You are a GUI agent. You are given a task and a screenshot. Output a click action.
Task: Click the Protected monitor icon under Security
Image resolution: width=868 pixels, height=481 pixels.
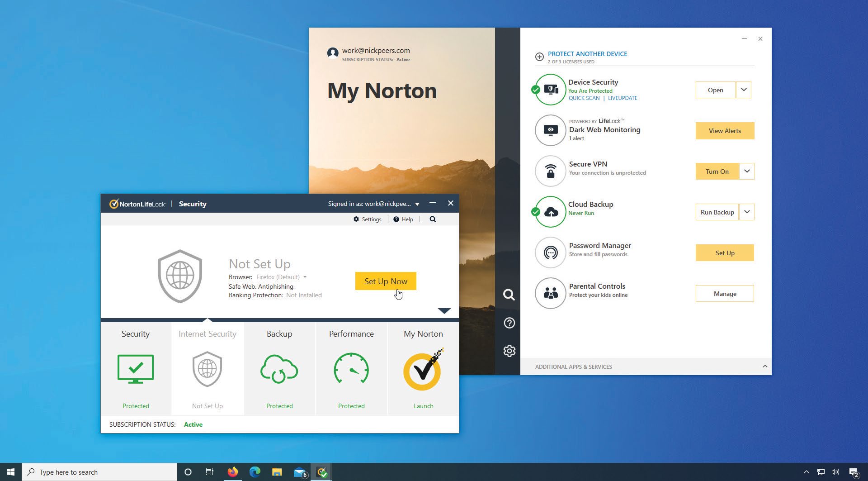pos(136,369)
